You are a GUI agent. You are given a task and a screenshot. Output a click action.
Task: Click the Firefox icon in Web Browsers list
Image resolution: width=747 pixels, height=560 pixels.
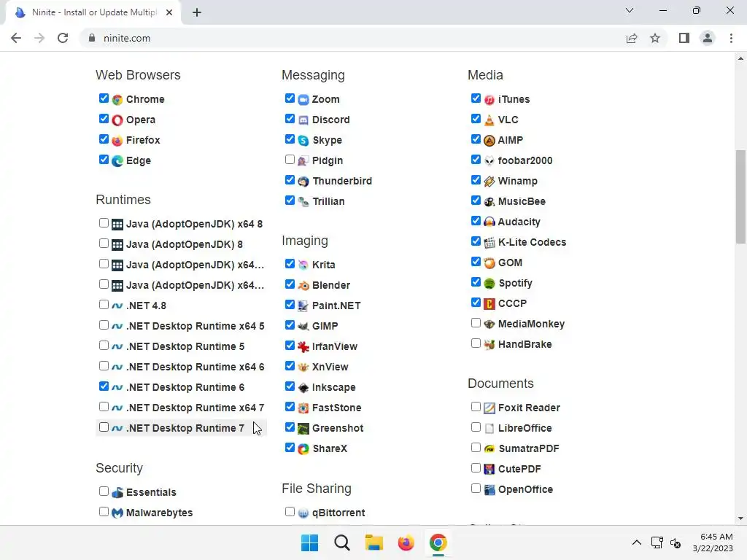[x=117, y=141]
